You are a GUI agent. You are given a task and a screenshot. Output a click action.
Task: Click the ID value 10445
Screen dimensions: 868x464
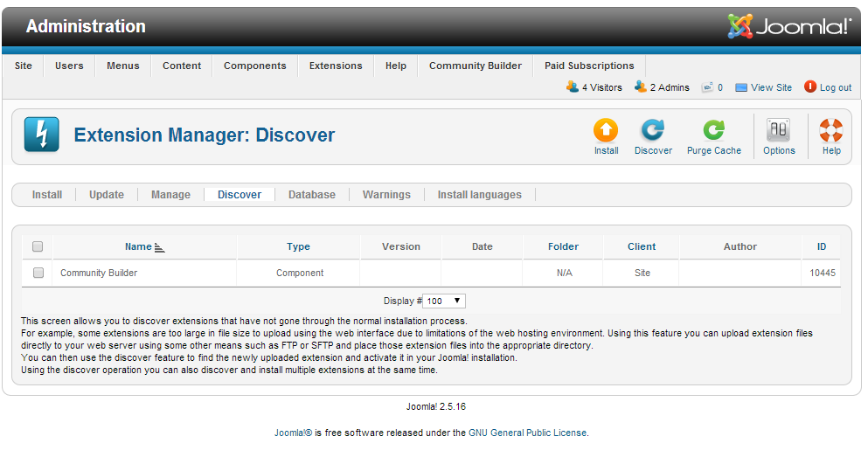pos(822,273)
